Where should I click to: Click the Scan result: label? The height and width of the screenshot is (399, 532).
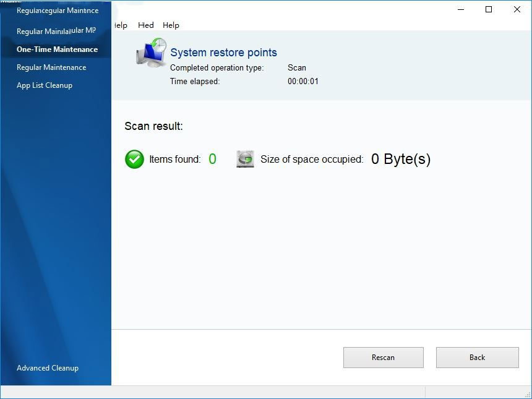[x=153, y=126]
